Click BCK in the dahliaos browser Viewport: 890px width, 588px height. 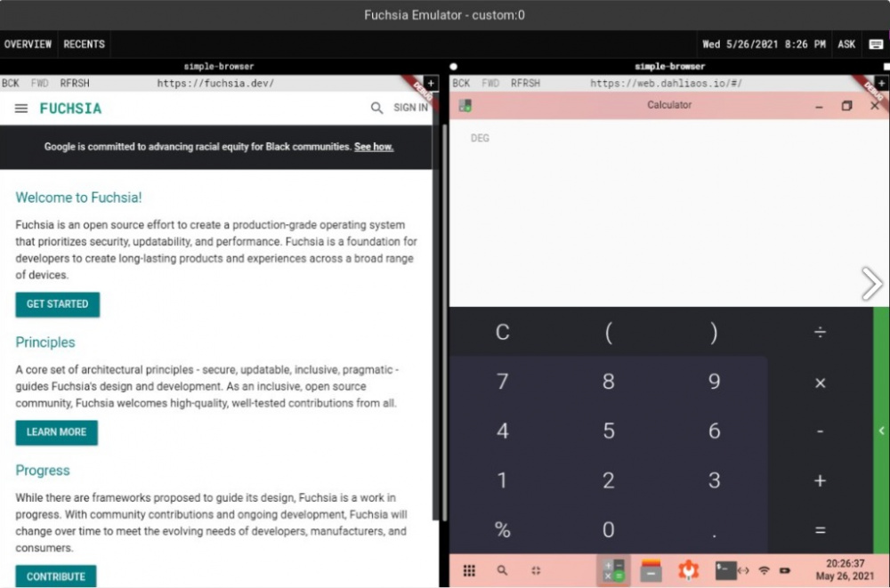(461, 83)
